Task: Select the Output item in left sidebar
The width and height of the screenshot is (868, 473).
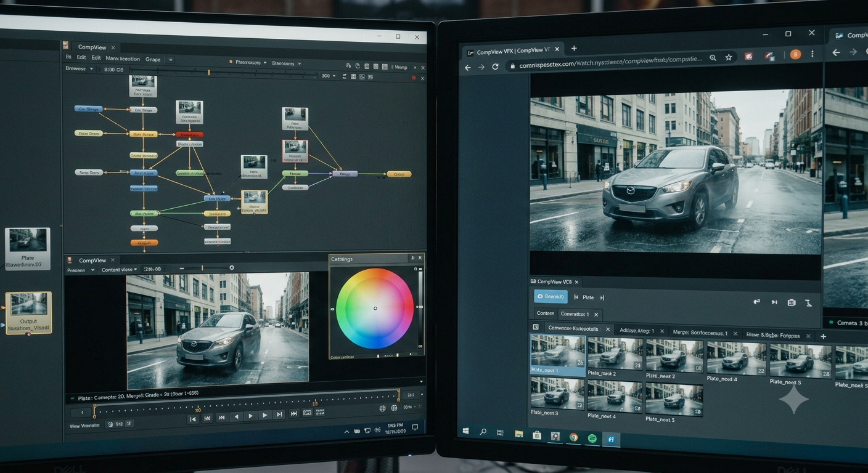Action: [28, 313]
